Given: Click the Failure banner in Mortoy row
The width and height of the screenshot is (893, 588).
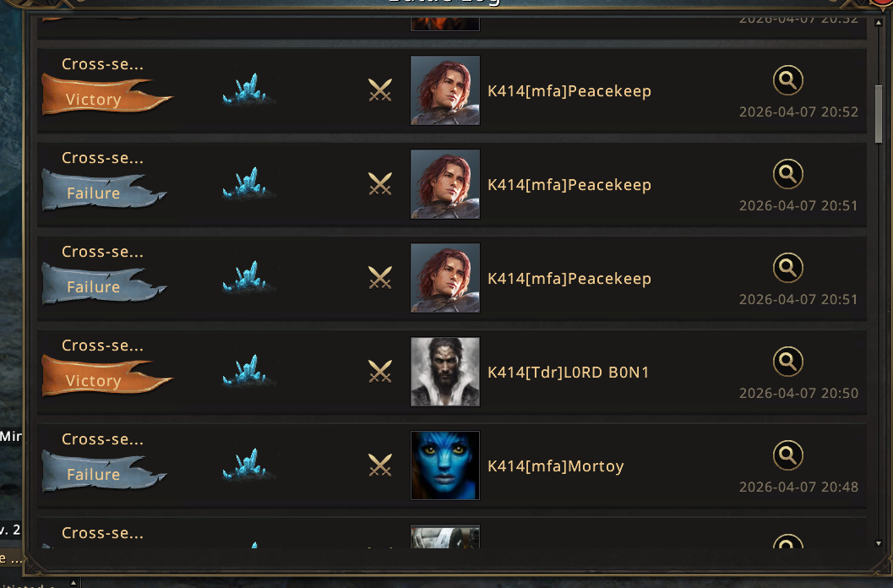Looking at the screenshot, I should [x=104, y=471].
